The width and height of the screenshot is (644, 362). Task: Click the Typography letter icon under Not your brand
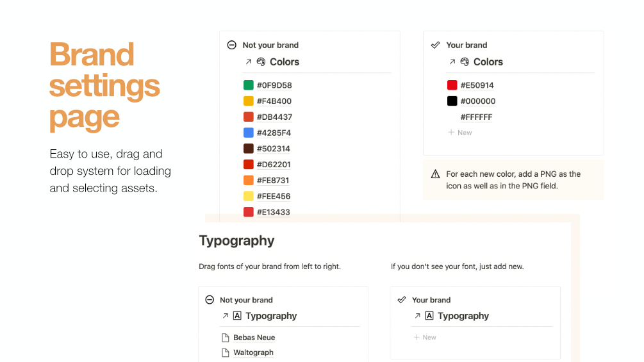[237, 316]
